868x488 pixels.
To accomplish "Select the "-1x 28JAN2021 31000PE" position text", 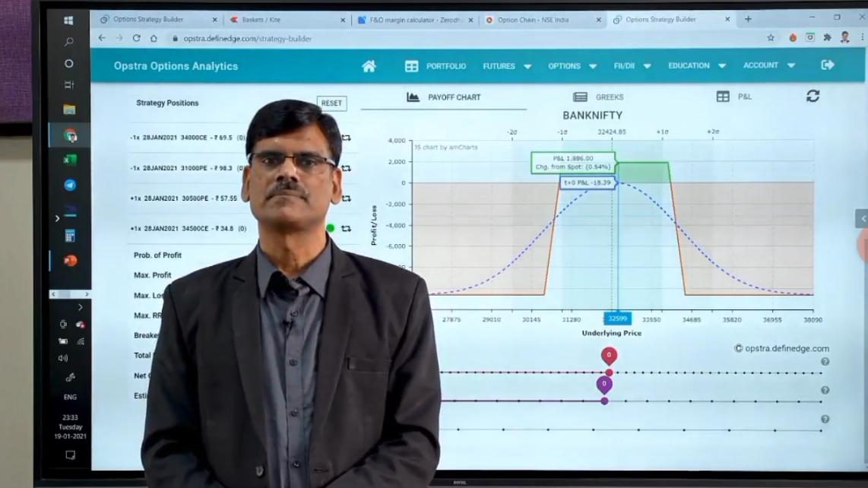I will [168, 169].
